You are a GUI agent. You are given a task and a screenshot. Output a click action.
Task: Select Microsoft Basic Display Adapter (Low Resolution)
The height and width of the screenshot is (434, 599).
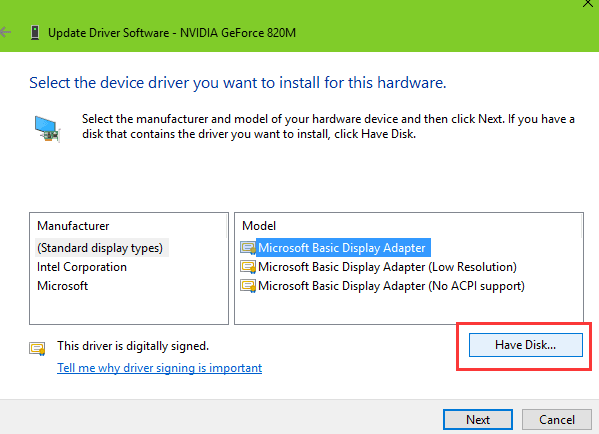click(x=387, y=267)
